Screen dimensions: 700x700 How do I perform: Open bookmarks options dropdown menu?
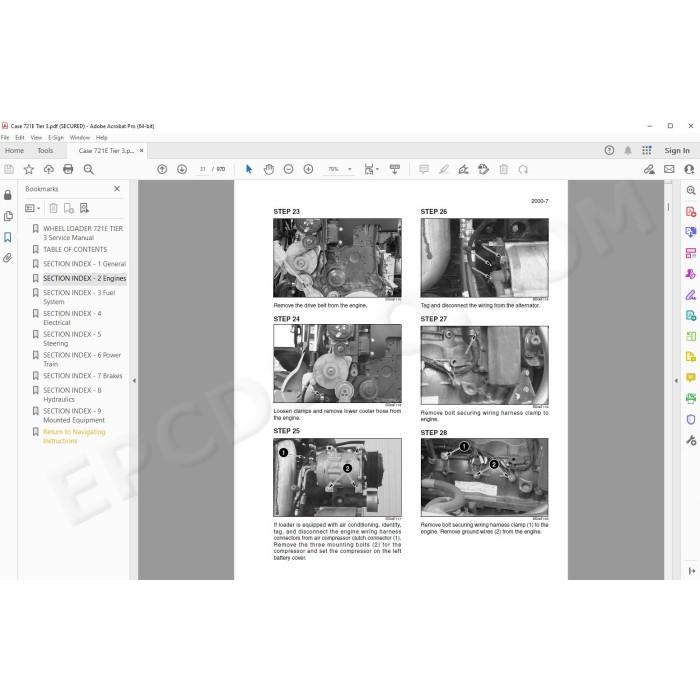click(33, 208)
